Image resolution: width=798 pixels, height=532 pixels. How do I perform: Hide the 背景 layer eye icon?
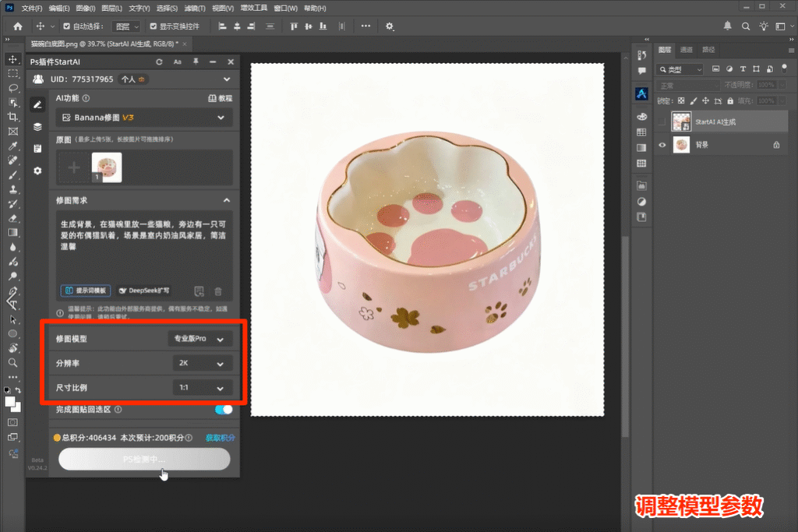coord(662,145)
